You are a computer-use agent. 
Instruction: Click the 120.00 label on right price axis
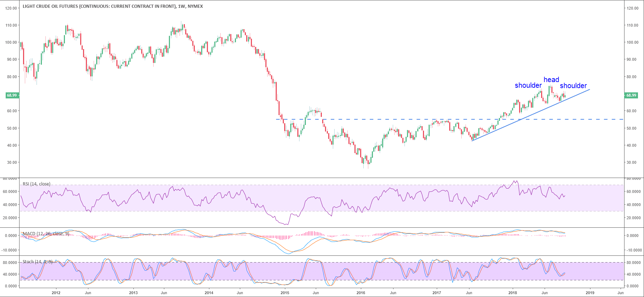tap(633, 8)
